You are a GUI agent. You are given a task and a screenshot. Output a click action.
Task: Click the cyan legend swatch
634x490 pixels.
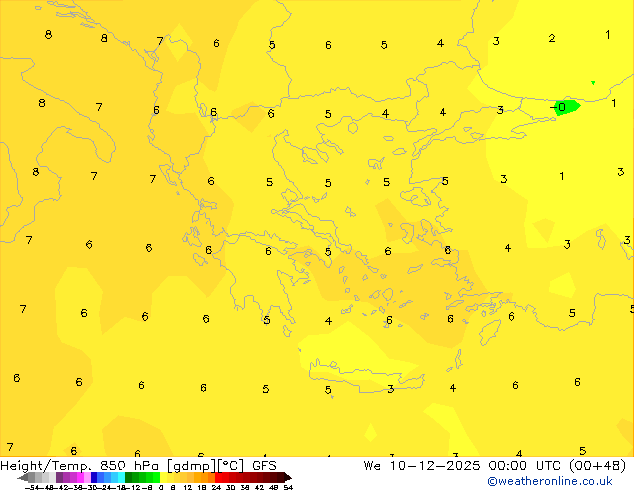click(x=121, y=477)
